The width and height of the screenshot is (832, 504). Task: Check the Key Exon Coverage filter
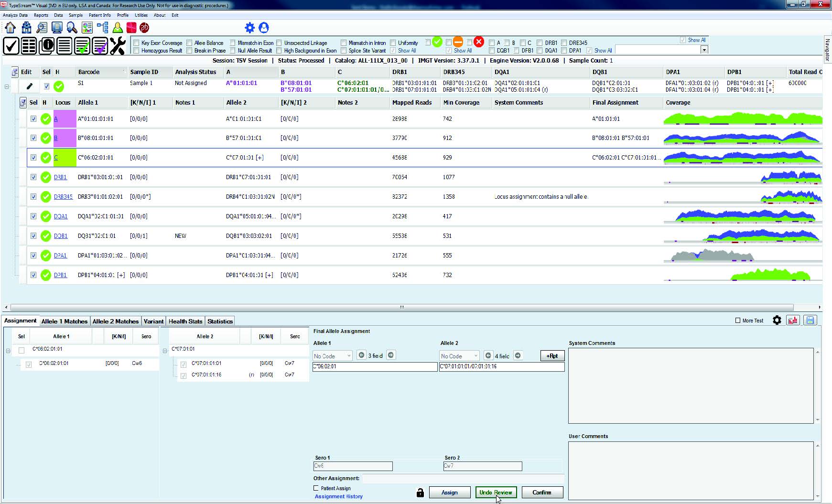(136, 43)
